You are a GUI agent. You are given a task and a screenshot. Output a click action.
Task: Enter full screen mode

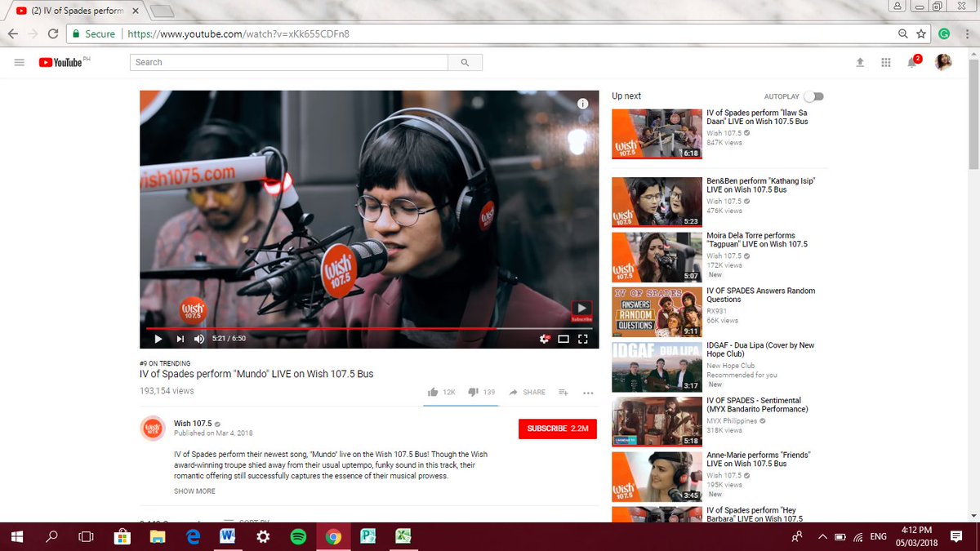tap(583, 339)
